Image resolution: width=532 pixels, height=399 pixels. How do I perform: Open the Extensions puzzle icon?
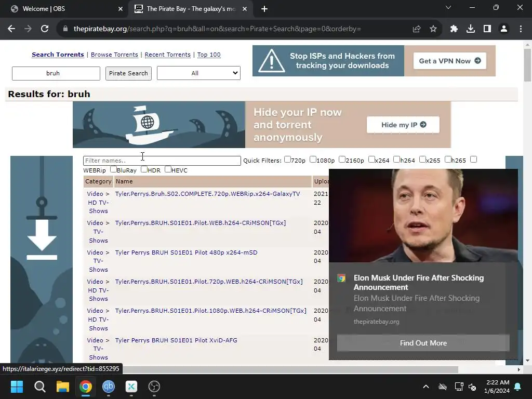click(x=454, y=29)
